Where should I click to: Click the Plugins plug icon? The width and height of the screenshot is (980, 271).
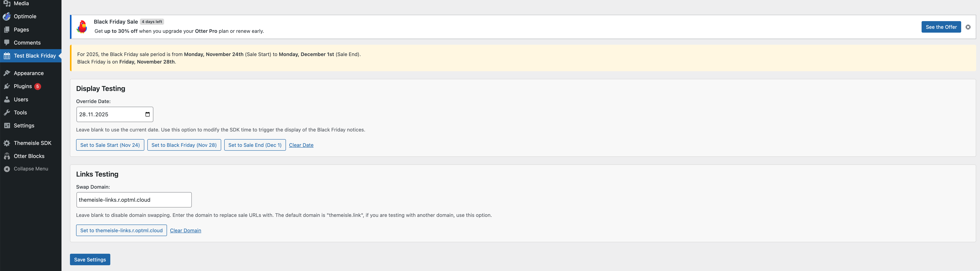(x=7, y=86)
